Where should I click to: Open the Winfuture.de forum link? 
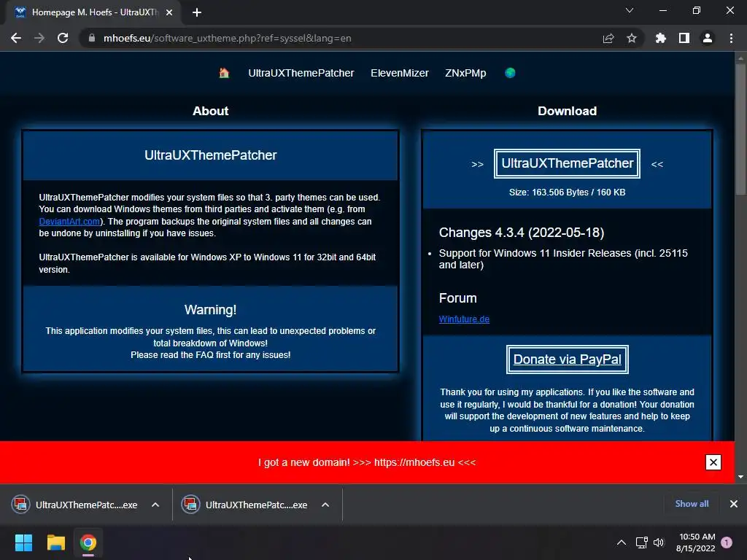coord(464,319)
